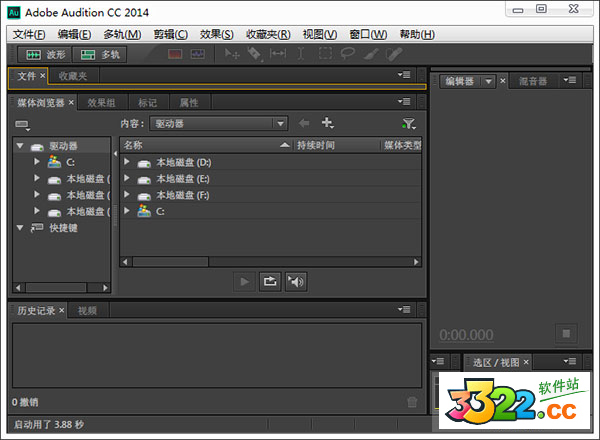Image resolution: width=600 pixels, height=440 pixels.
Task: Expand the C: drive in left tree
Action: coord(37,161)
